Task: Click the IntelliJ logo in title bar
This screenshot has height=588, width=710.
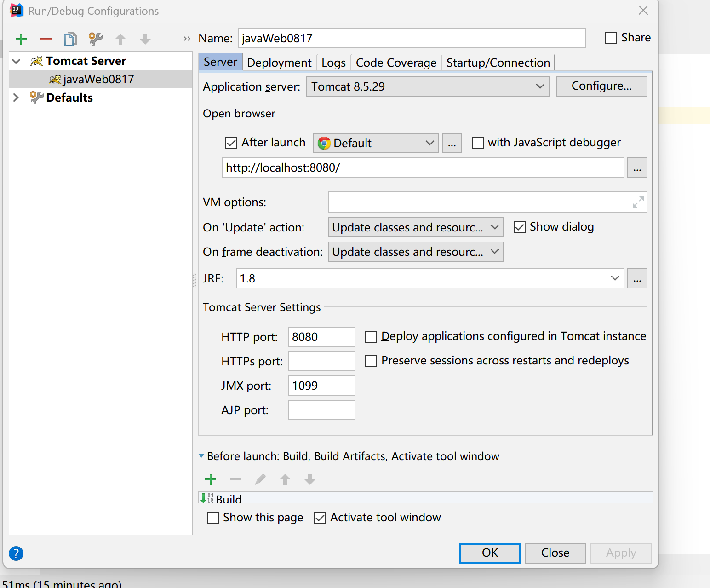Action: tap(17, 10)
